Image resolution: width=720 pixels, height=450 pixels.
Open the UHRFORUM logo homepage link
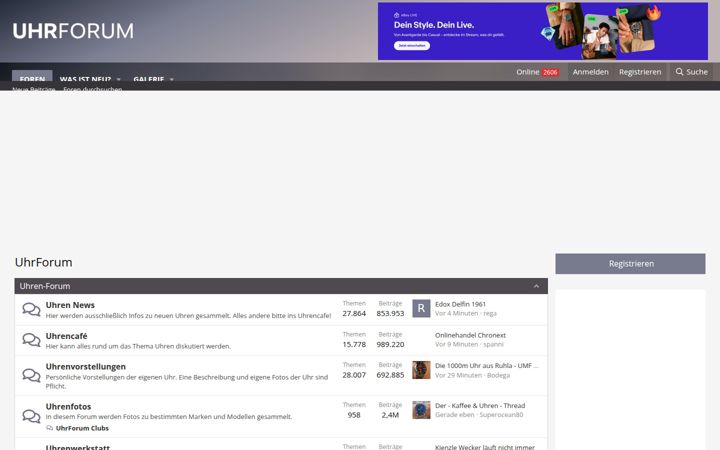click(x=73, y=31)
